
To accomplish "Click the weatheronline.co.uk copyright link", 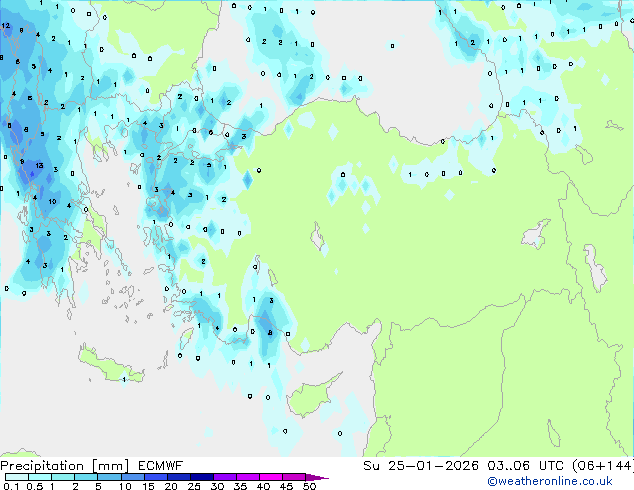I will [x=550, y=481].
